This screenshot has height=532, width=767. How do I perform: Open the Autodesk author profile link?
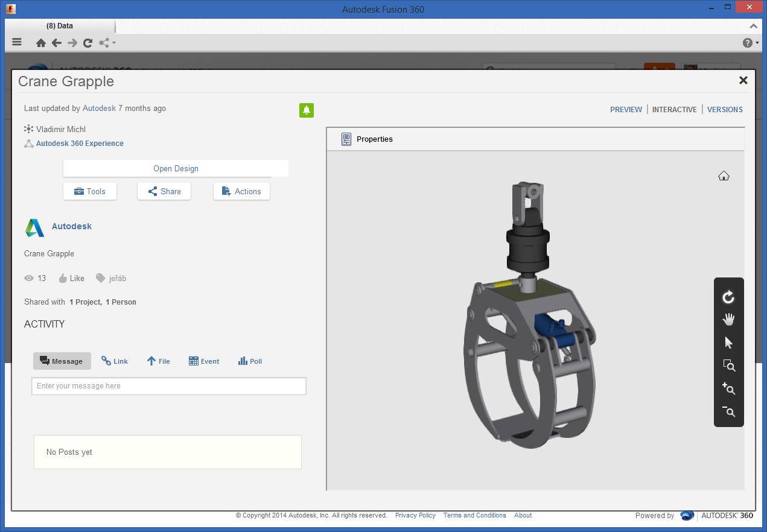click(x=72, y=226)
